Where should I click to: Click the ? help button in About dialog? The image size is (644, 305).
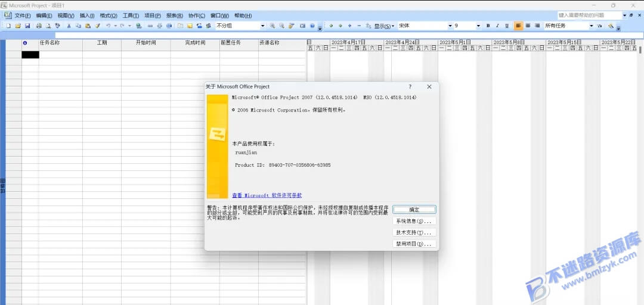(x=410, y=86)
